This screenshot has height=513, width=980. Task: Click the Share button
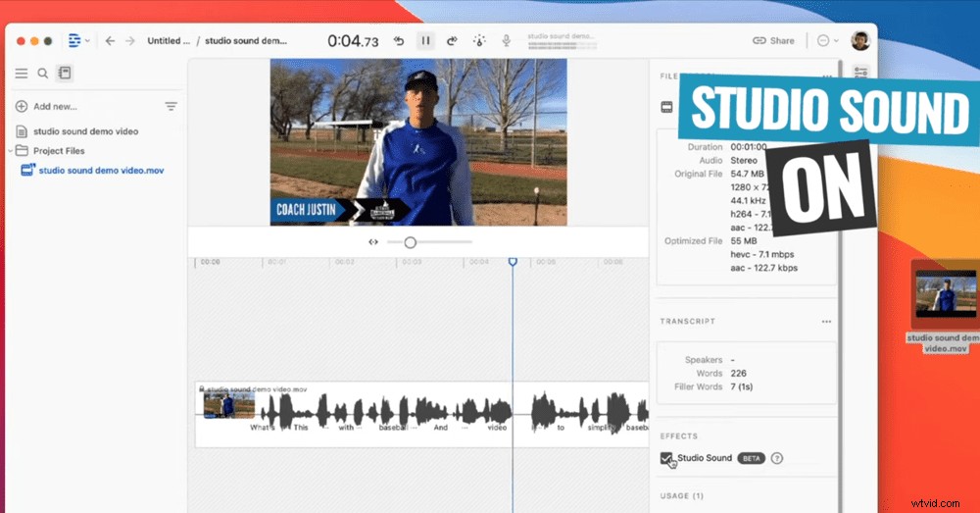[x=774, y=40]
